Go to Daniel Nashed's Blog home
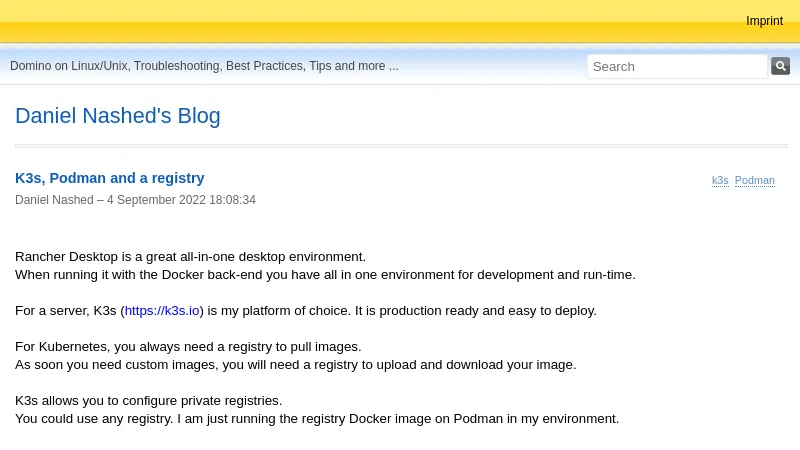The height and width of the screenshot is (450, 800). coord(117,116)
